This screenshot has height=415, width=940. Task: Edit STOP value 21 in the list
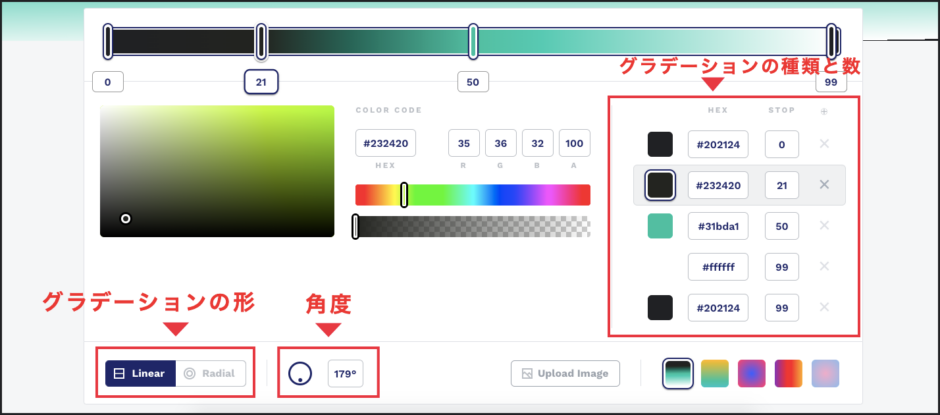coord(782,185)
